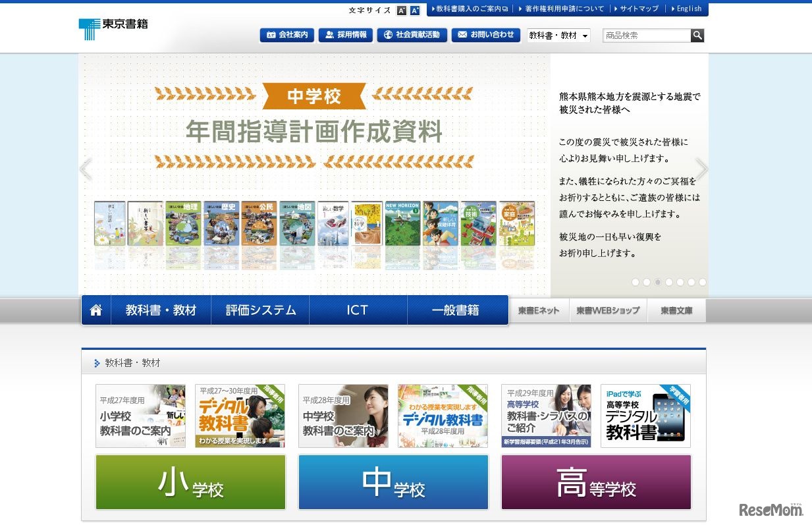
Task: Open the 教科書・教材 dropdown menu
Action: click(557, 35)
